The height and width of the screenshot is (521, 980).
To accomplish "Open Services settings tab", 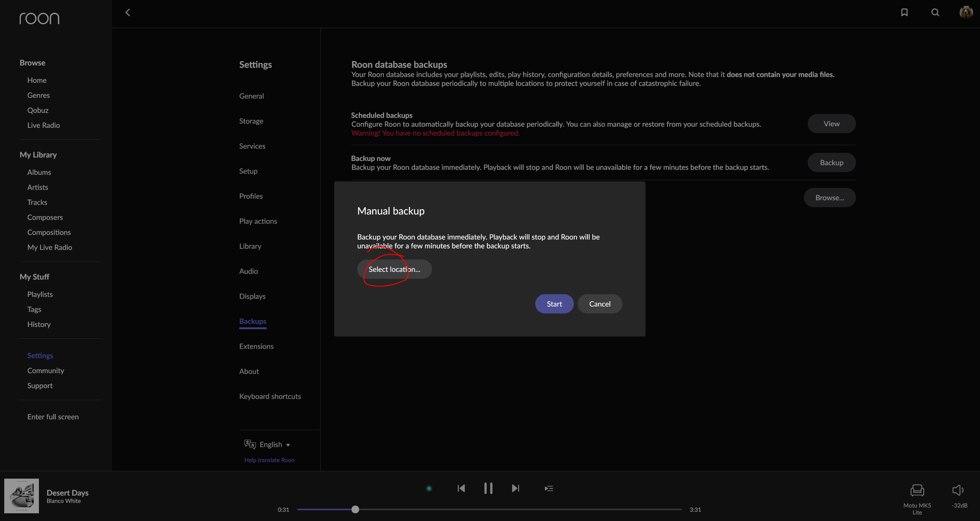I will 252,146.
